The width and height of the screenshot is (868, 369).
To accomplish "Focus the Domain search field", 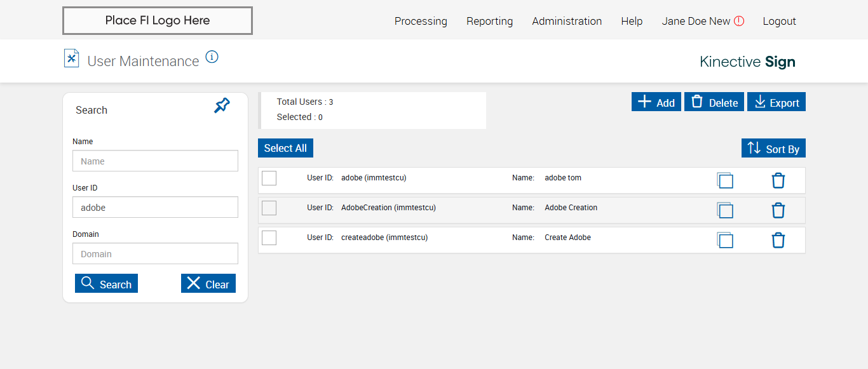I will point(156,254).
